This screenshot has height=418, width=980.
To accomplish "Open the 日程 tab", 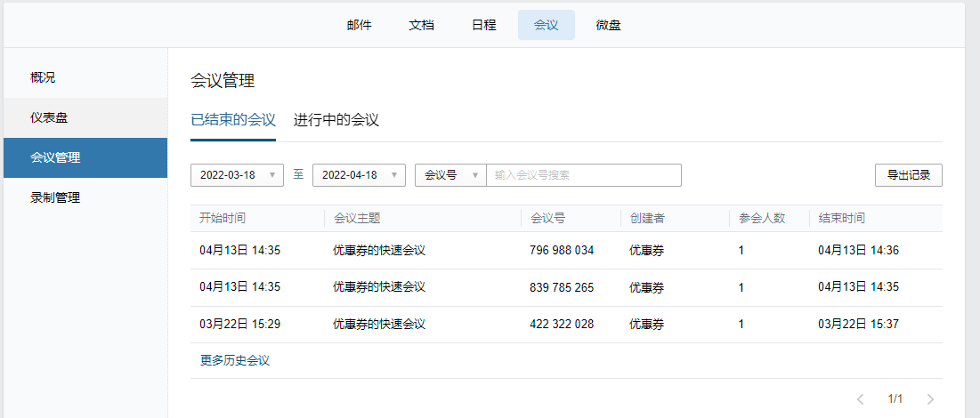I will (x=483, y=25).
